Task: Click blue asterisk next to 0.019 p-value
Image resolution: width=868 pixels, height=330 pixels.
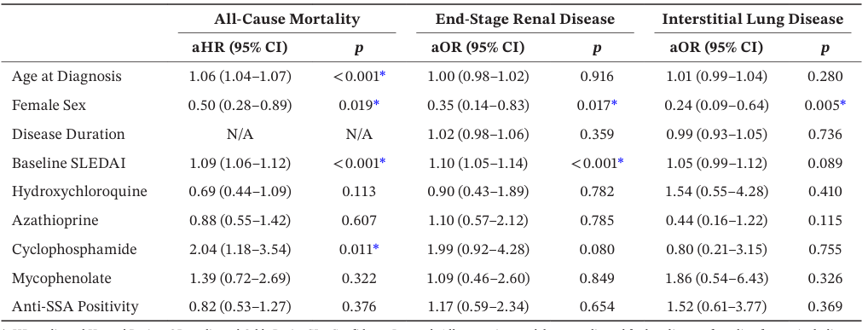Action: click(x=376, y=103)
